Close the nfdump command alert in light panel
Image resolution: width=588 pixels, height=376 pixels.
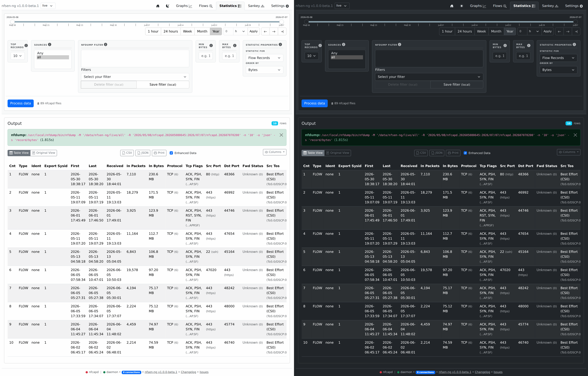(281, 135)
